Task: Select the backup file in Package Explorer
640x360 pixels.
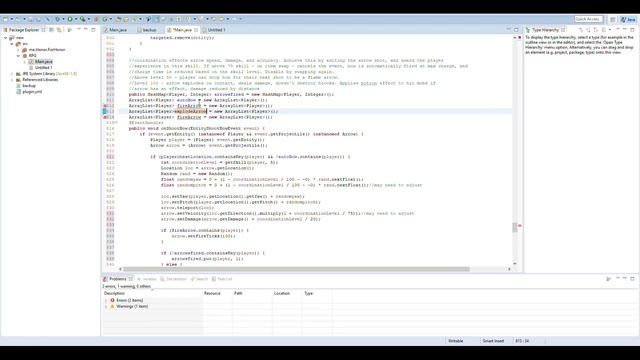Action: (x=29, y=86)
